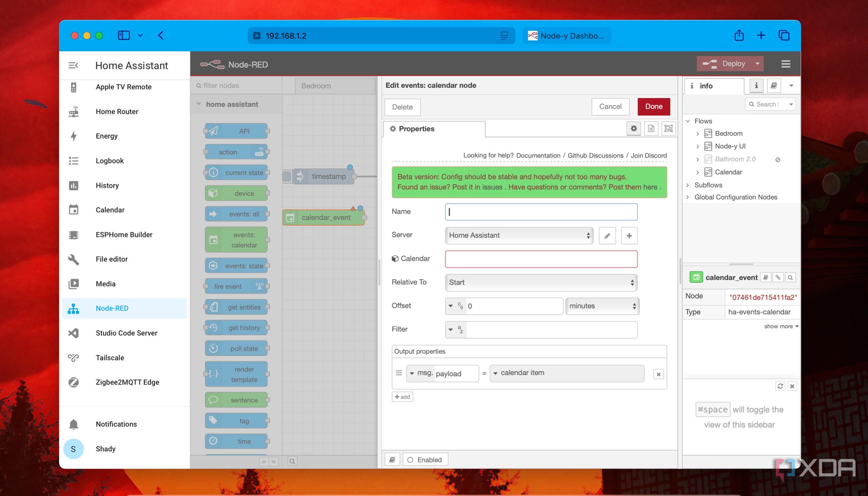Open node appearance icon
The height and width of the screenshot is (496, 868).
[668, 129]
